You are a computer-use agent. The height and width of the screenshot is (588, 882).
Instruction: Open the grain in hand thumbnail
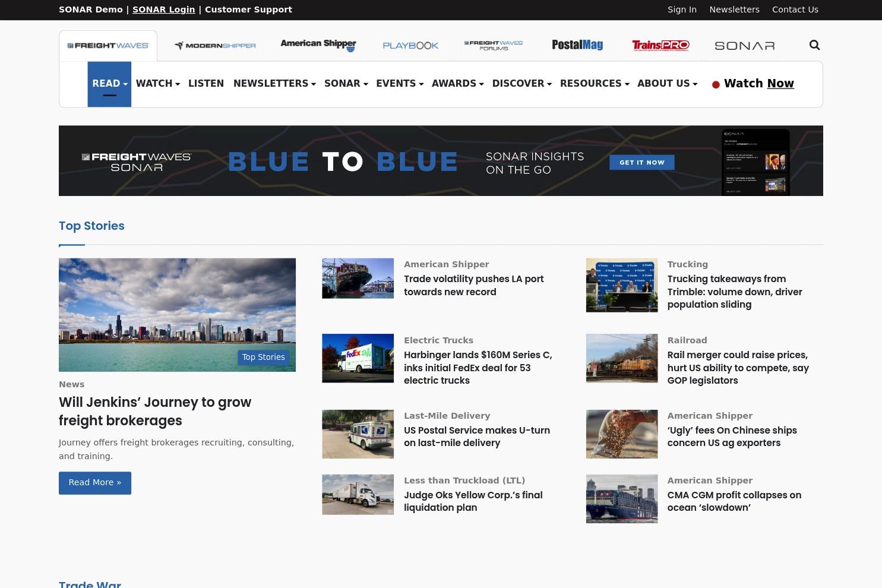point(622,434)
